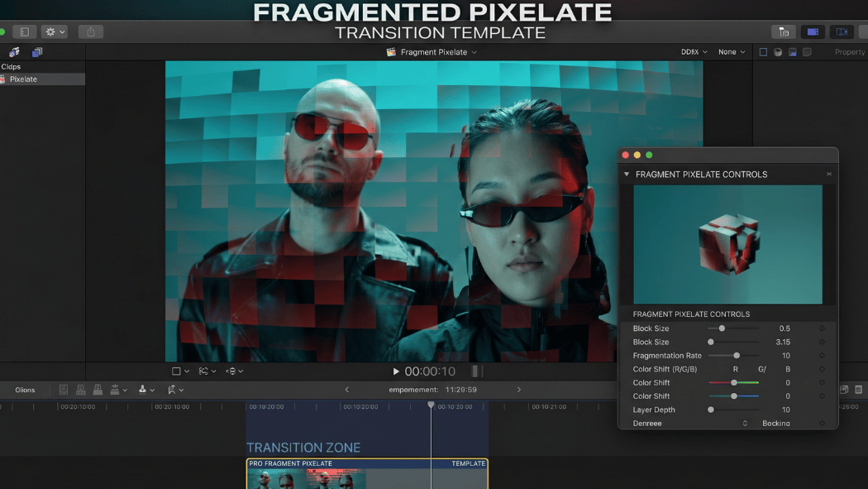Open the enhancements tool dropdown below viewer
Viewport: 868px width, 489px height.
click(234, 371)
